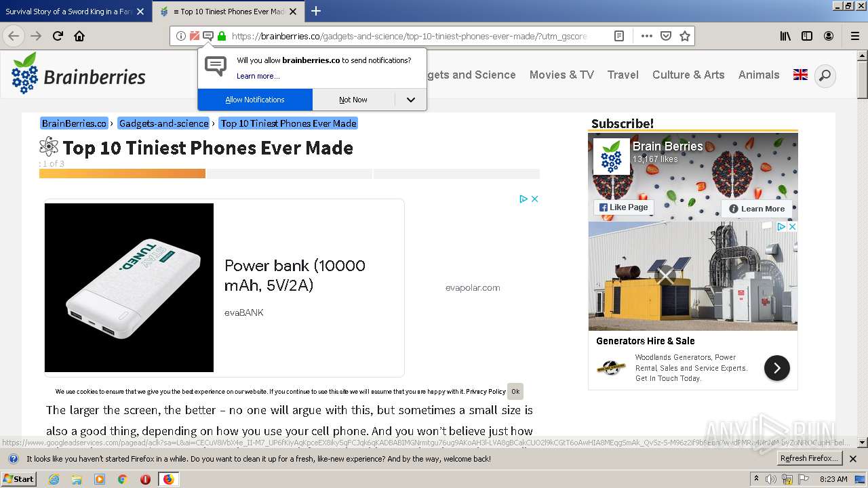Click the second page progress segment
The height and width of the screenshot is (488, 868).
[290, 174]
